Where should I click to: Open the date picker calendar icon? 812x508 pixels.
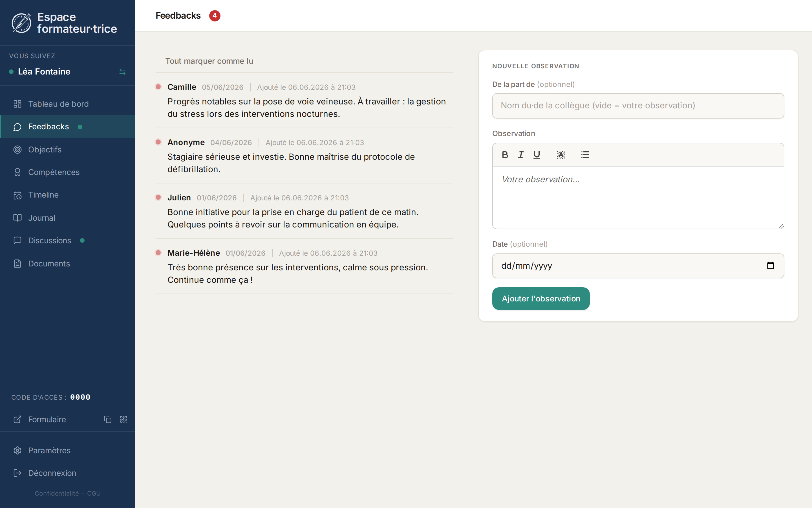[x=770, y=265]
